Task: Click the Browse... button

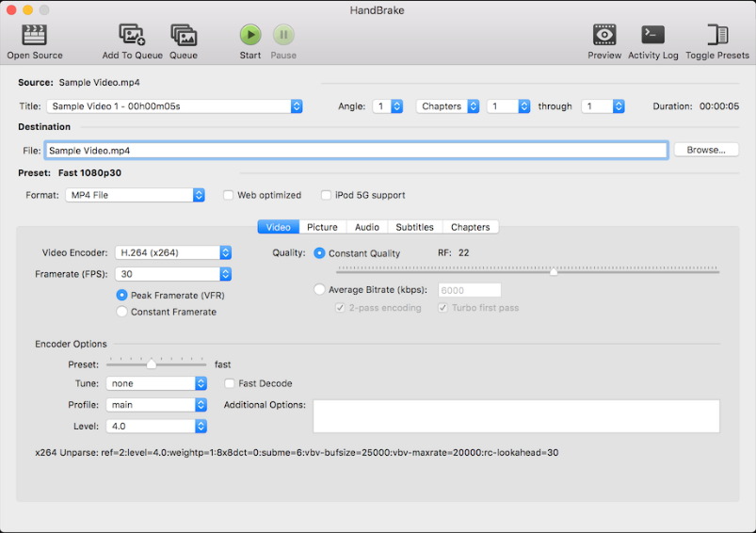Action: tap(705, 150)
